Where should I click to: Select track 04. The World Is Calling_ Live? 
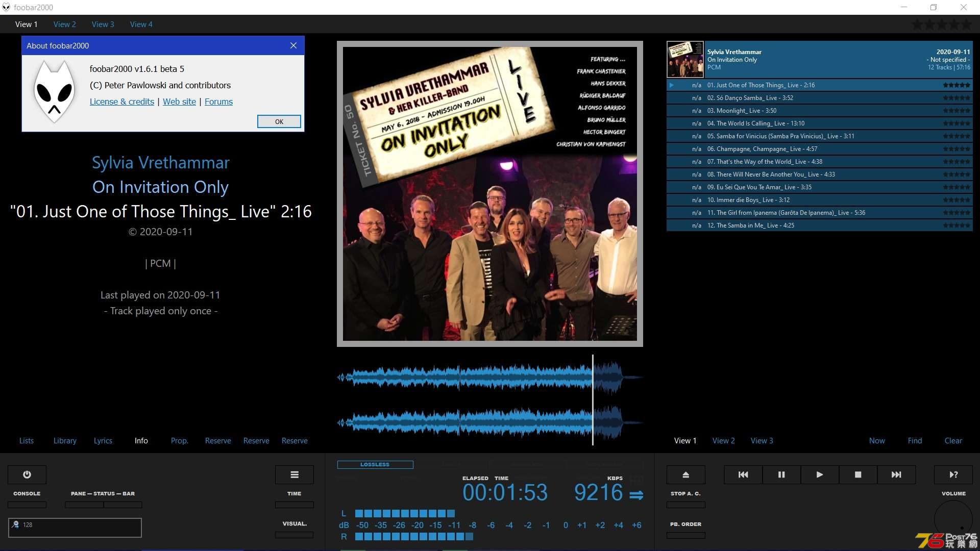(x=819, y=123)
